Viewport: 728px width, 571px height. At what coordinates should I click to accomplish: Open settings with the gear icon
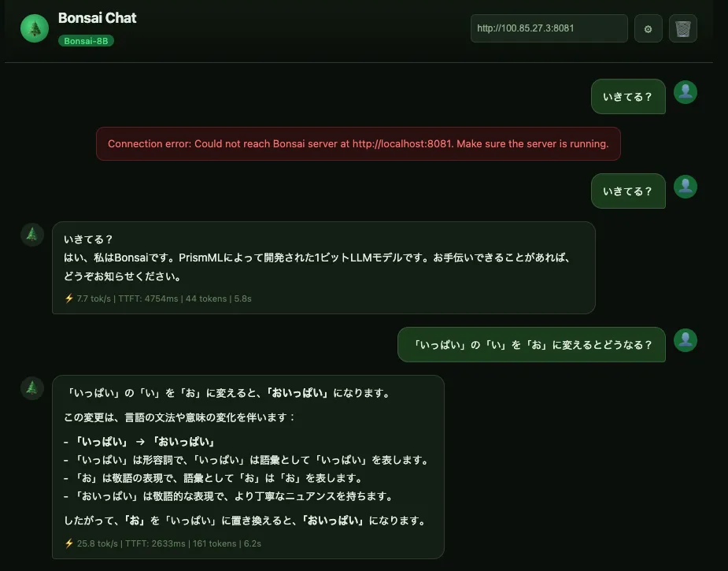[648, 28]
